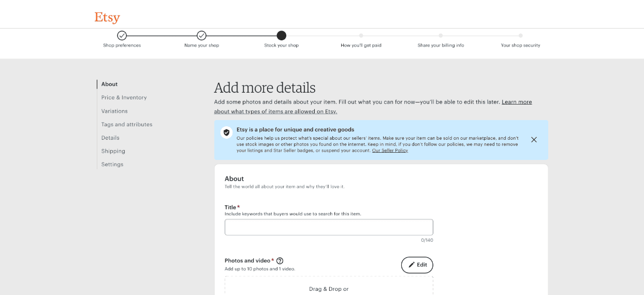Open the Learn more about allowed items link
The width and height of the screenshot is (644, 295).
[x=373, y=107]
